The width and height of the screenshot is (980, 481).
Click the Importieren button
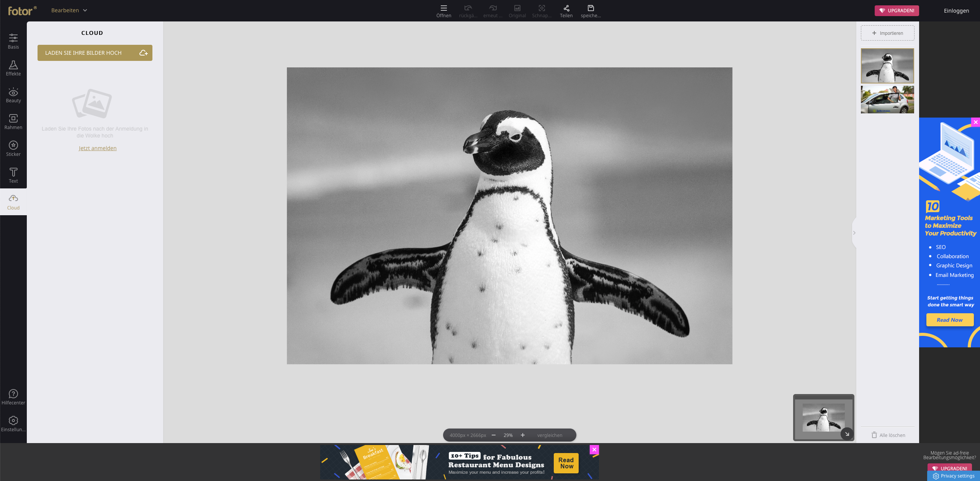pos(887,33)
